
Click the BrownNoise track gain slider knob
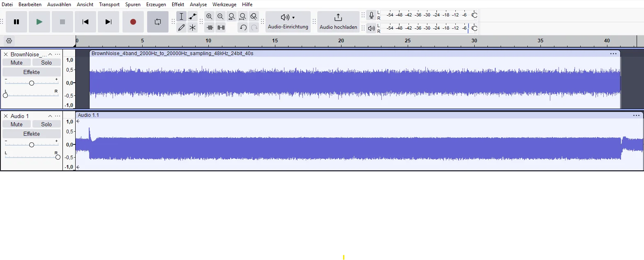[x=32, y=83]
